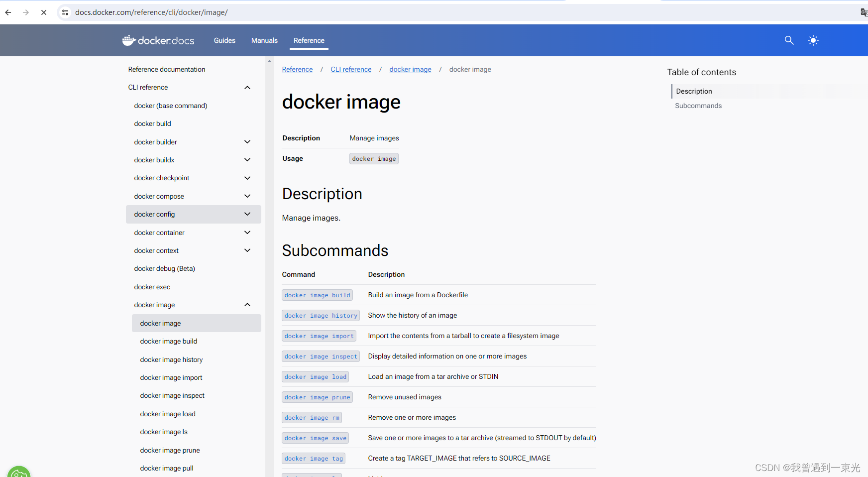Image resolution: width=868 pixels, height=477 pixels.
Task: Expand the docker compose chevron
Action: click(x=247, y=196)
